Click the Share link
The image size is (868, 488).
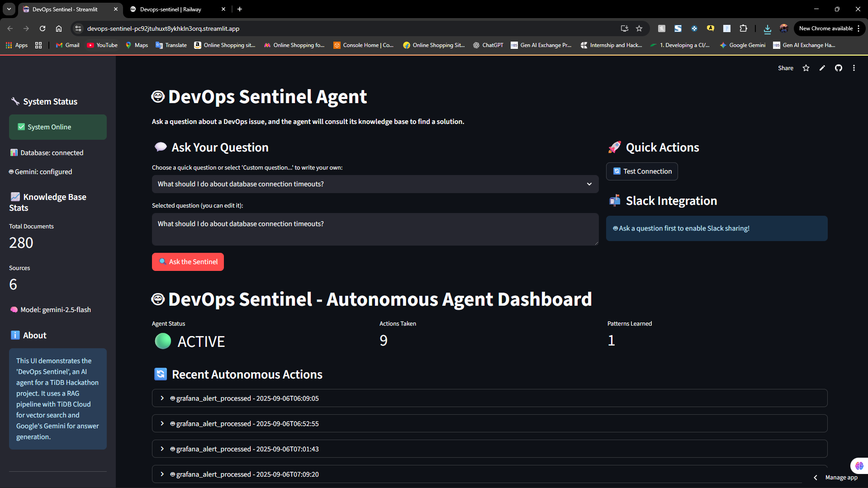(785, 68)
